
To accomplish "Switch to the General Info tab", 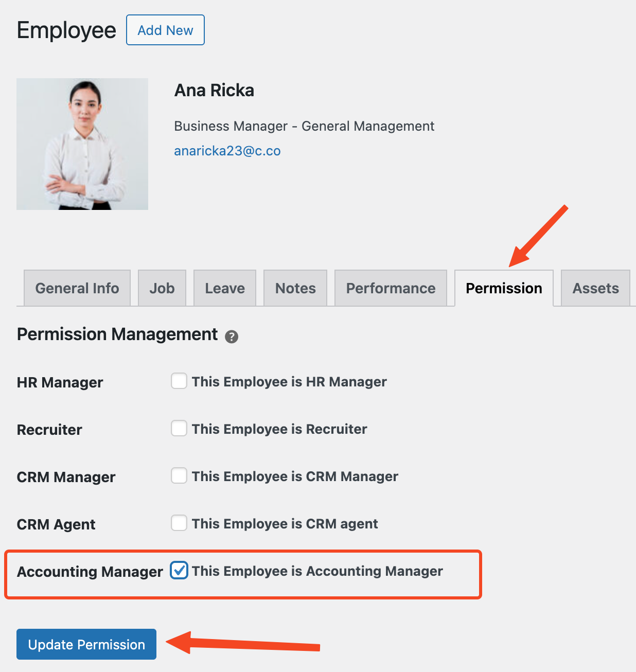I will [x=77, y=288].
